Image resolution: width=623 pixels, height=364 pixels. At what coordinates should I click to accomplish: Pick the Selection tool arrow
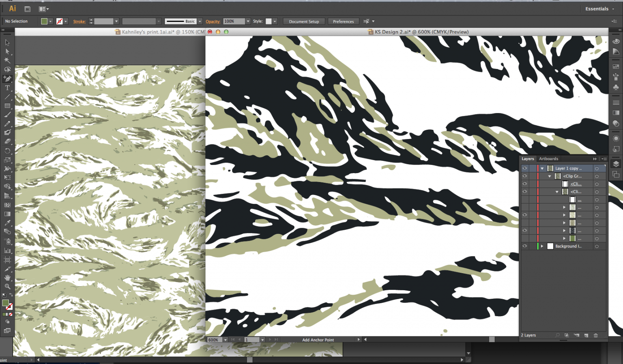click(7, 43)
